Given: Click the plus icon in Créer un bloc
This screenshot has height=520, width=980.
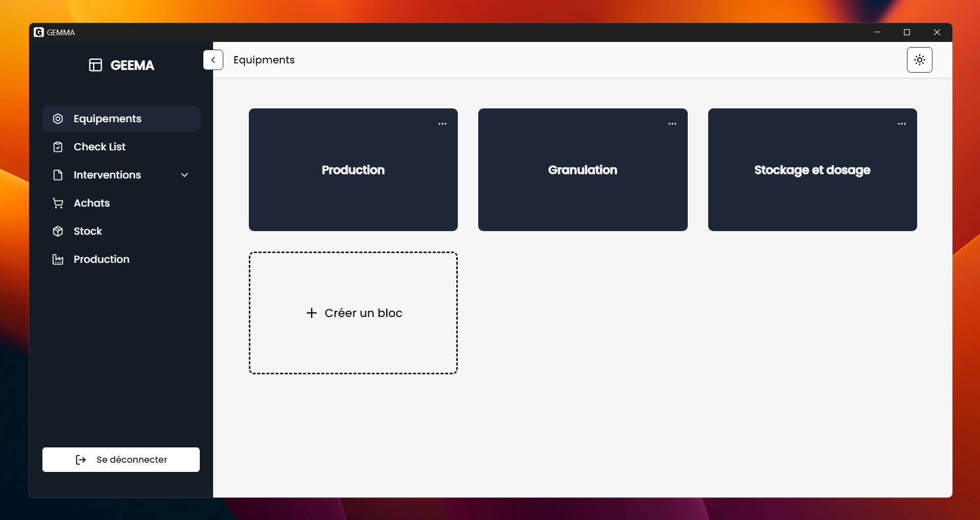Looking at the screenshot, I should (x=311, y=313).
